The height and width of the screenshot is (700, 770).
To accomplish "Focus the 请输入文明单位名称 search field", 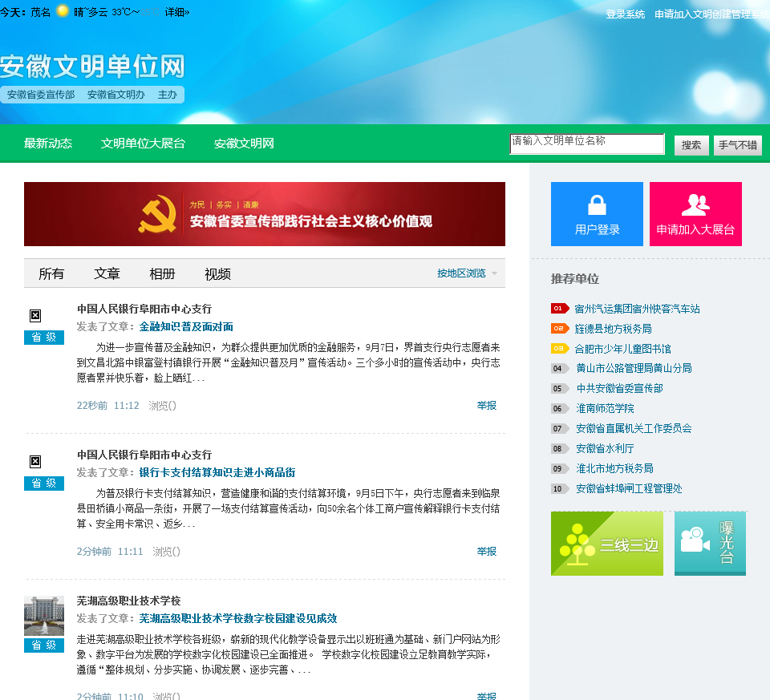I will (587, 144).
